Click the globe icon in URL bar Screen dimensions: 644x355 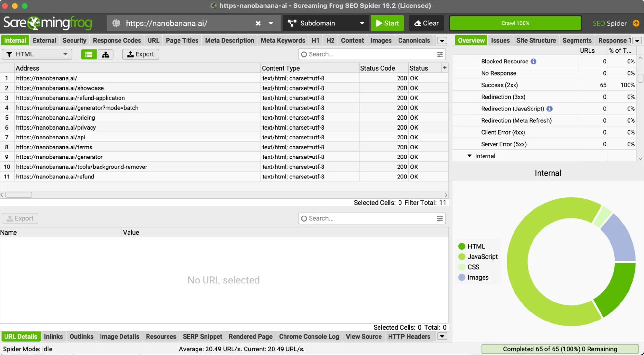click(x=116, y=23)
